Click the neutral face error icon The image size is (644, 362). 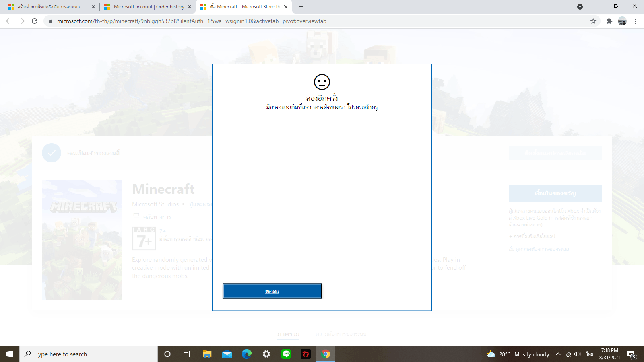(322, 82)
